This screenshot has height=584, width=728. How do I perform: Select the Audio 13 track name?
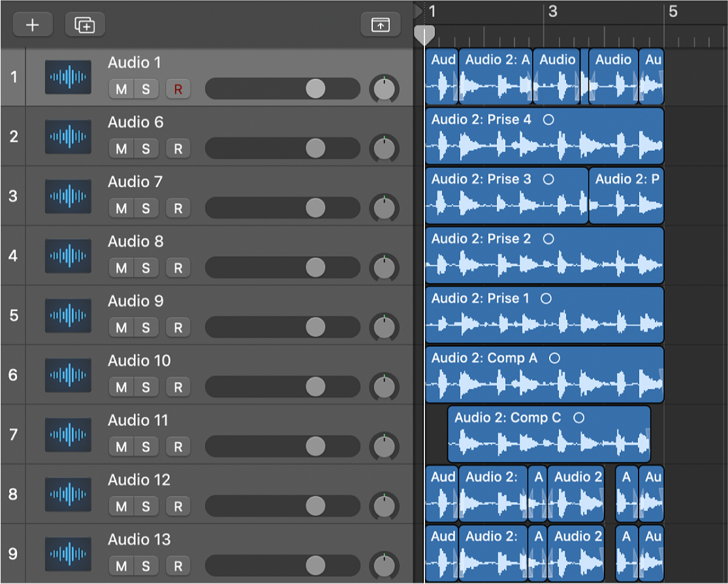139,540
